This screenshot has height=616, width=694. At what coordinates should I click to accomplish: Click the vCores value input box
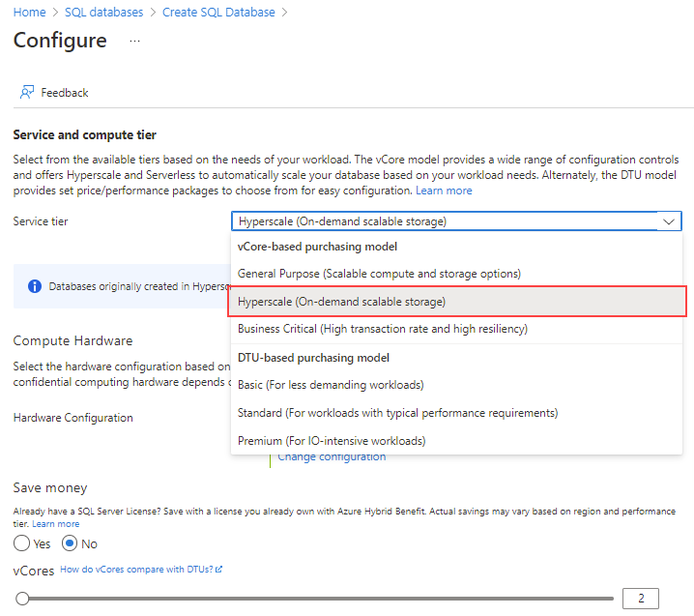coord(641,599)
